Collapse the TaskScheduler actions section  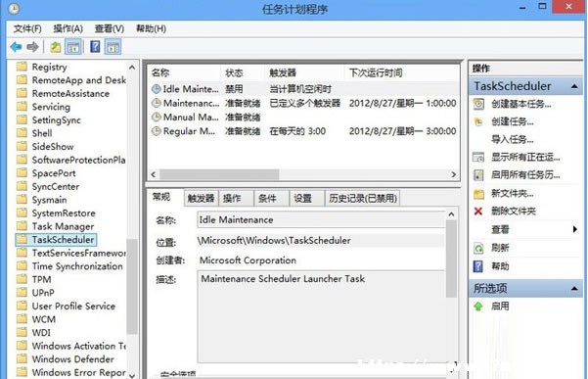574,86
